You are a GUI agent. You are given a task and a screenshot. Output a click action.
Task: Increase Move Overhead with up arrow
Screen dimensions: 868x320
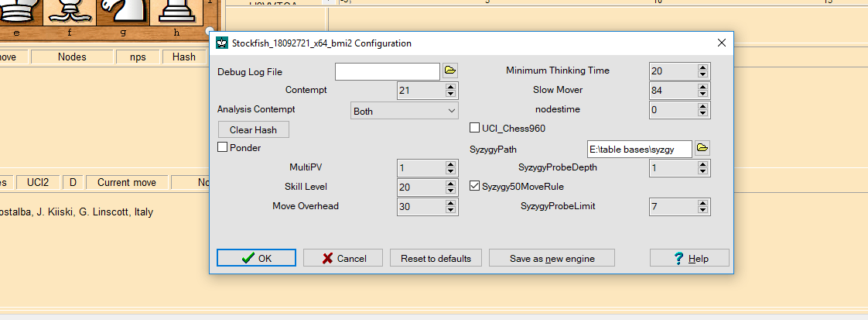(450, 202)
